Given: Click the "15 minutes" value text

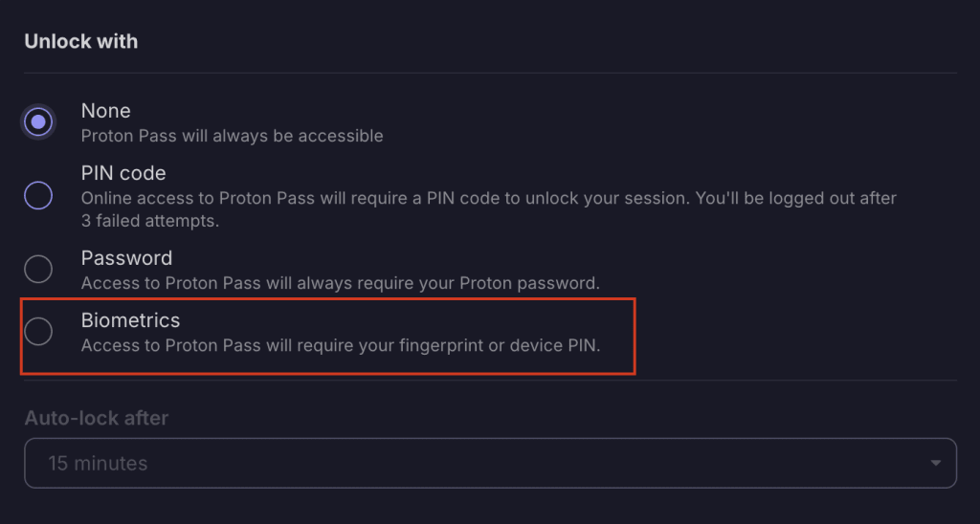Looking at the screenshot, I should click(x=98, y=464).
